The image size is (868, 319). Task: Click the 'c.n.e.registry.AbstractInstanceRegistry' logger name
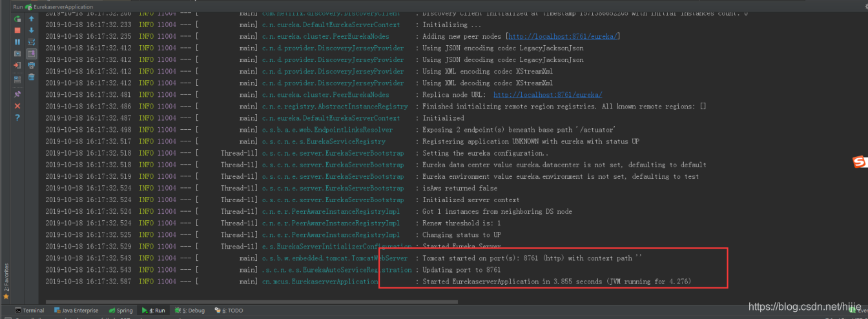point(335,107)
